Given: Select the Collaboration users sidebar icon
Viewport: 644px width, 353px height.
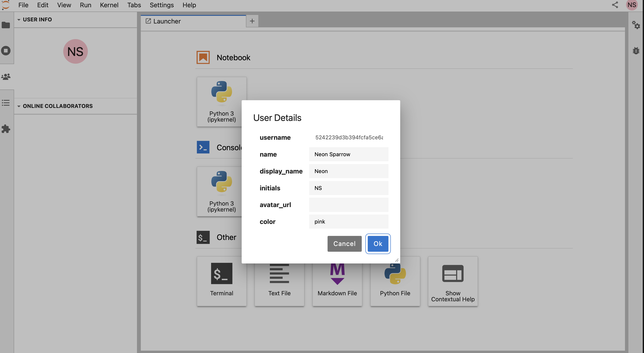Looking at the screenshot, I should [x=6, y=76].
